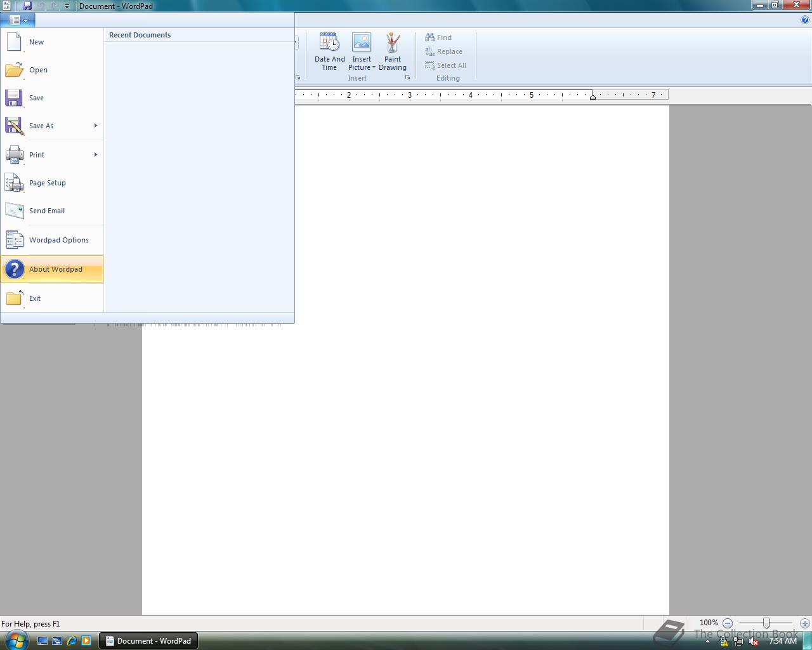The image size is (812, 650).
Task: Click the zoom in plus button
Action: point(804,623)
